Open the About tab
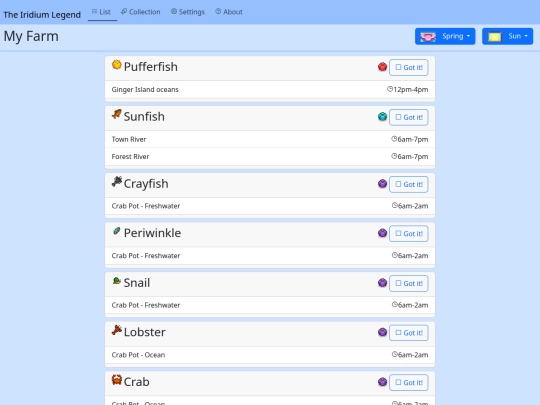 229,12
